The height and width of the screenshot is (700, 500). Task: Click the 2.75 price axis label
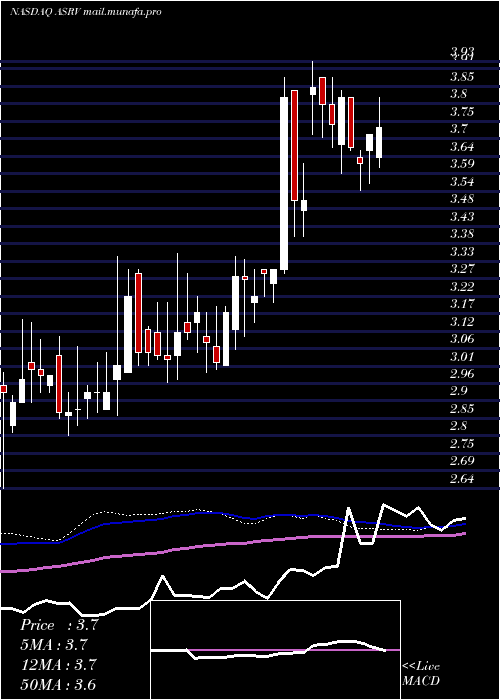(462, 444)
